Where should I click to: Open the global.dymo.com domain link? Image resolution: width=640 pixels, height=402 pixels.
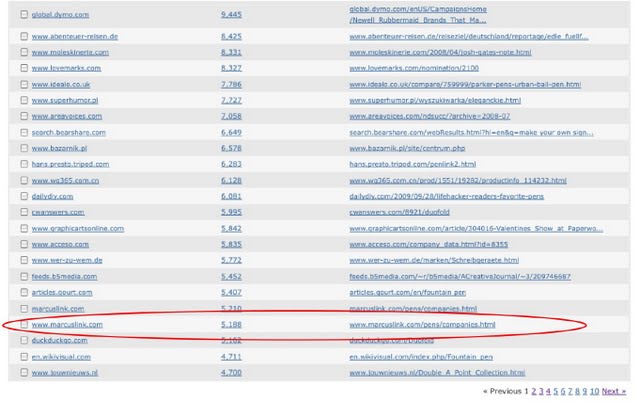(x=60, y=14)
